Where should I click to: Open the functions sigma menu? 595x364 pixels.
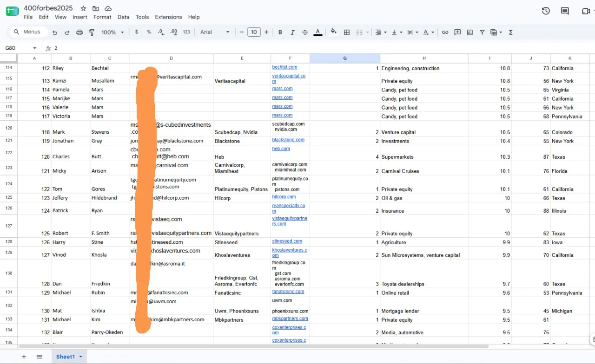511,32
